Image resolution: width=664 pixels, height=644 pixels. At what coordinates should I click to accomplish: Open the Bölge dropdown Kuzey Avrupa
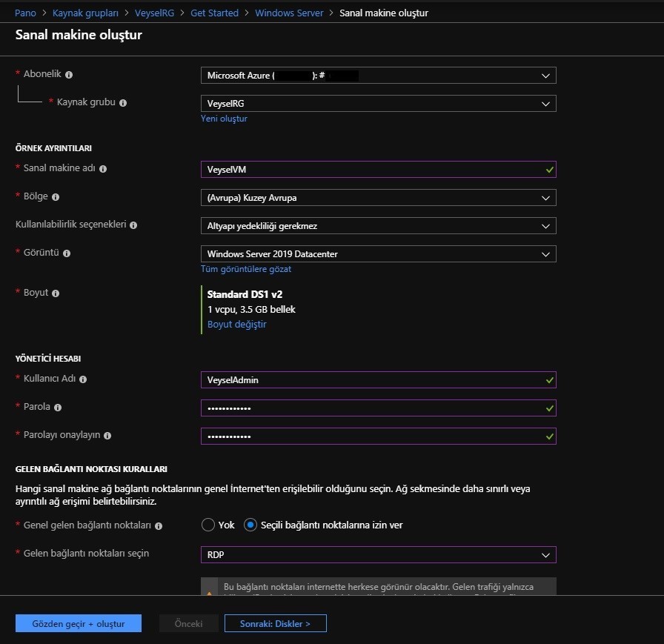click(378, 198)
